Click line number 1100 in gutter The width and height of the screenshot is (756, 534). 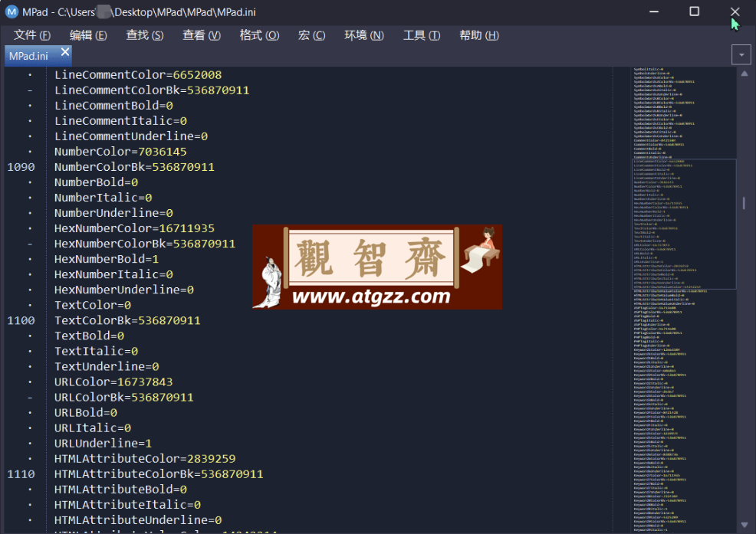click(x=21, y=320)
